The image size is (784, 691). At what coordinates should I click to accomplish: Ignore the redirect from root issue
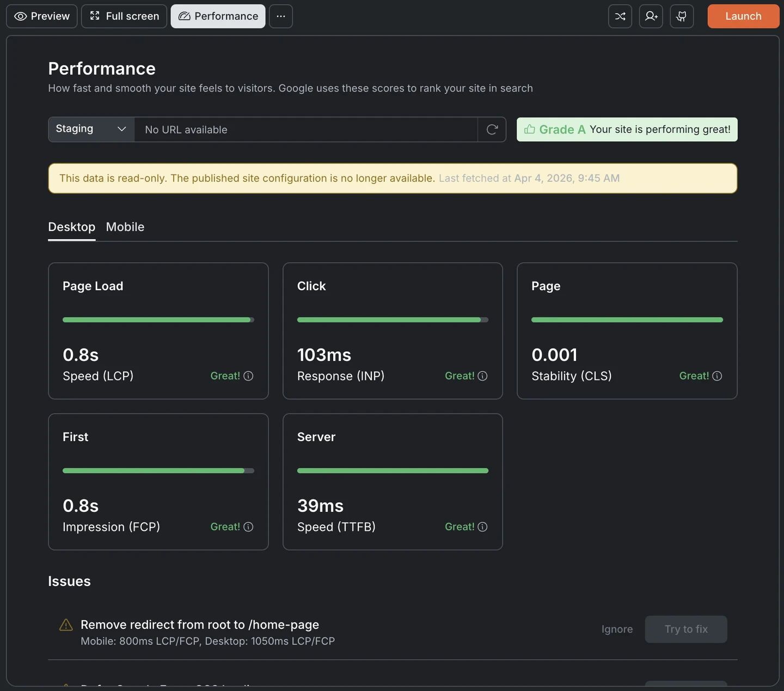pos(617,629)
